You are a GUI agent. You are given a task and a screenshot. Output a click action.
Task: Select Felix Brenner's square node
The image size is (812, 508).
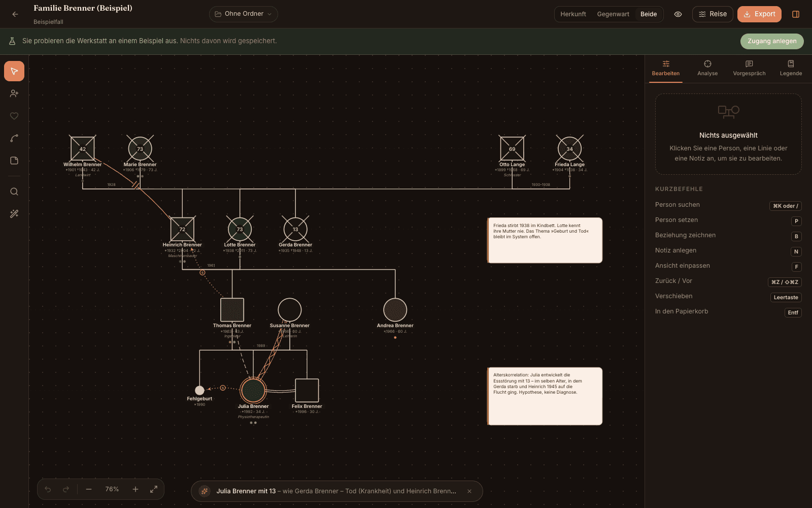[x=307, y=390]
